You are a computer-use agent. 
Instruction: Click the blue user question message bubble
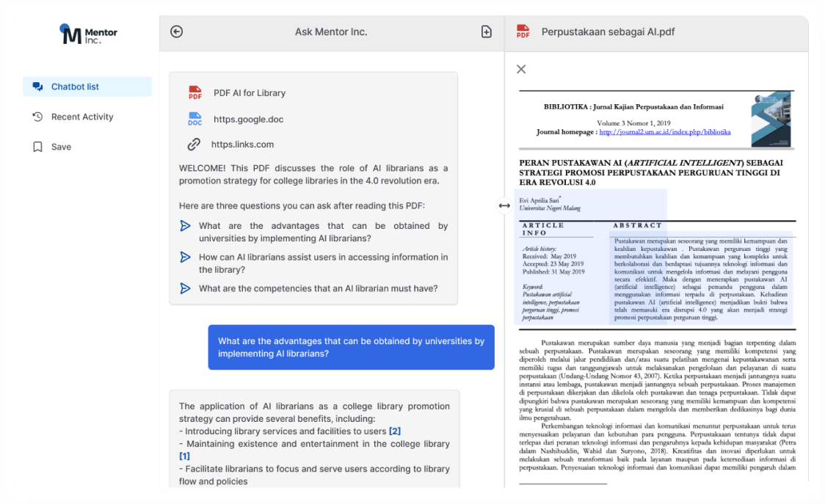tap(351, 347)
